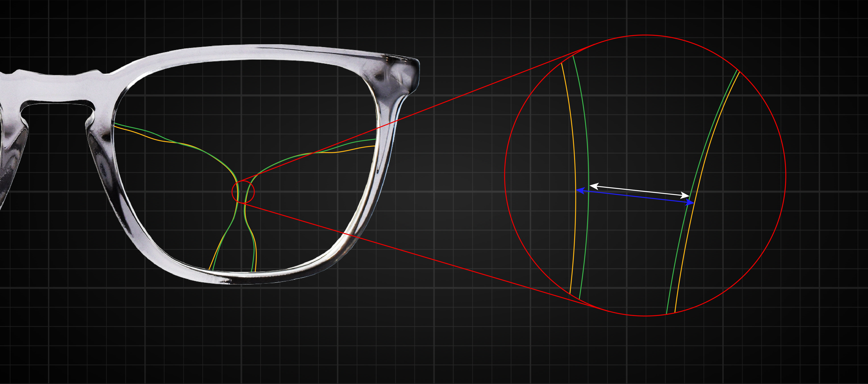Click the white double-headed arrow in magnified view
This screenshot has height=384, width=868.
(x=639, y=191)
